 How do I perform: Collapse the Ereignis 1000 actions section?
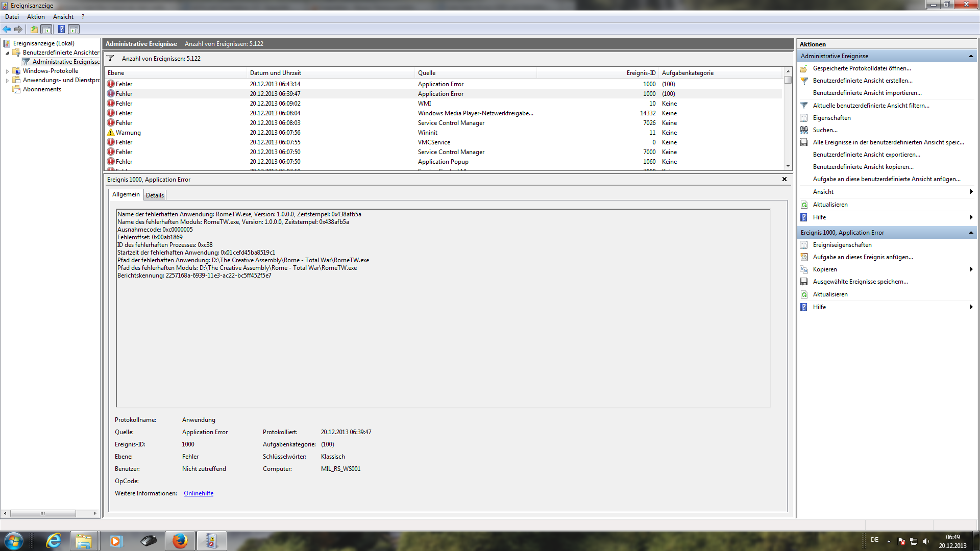(x=970, y=233)
